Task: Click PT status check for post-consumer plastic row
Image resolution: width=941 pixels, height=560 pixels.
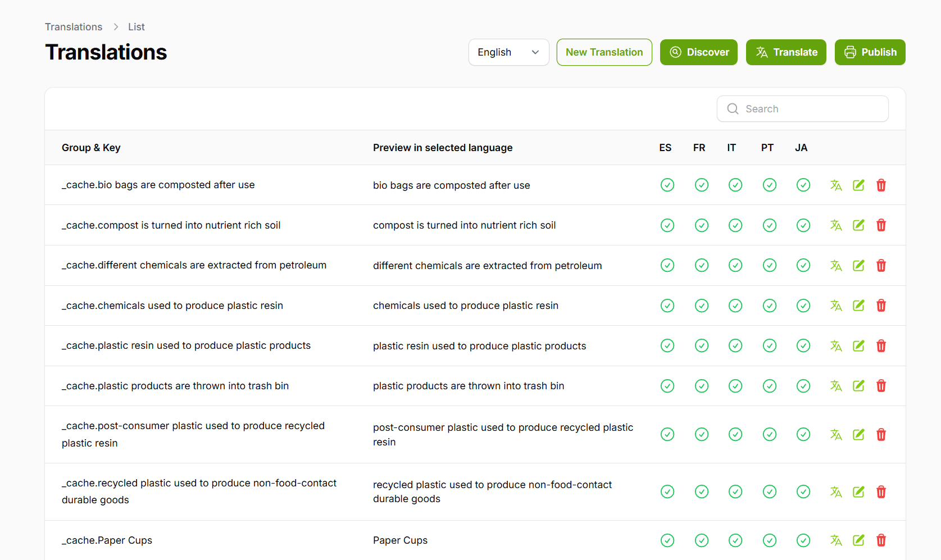Action: (770, 434)
